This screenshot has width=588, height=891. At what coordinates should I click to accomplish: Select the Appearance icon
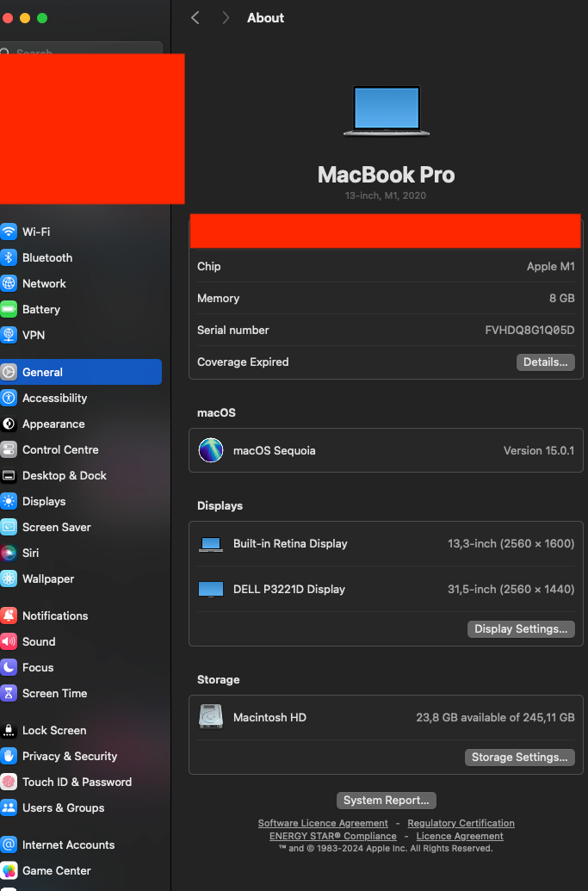[9, 424]
